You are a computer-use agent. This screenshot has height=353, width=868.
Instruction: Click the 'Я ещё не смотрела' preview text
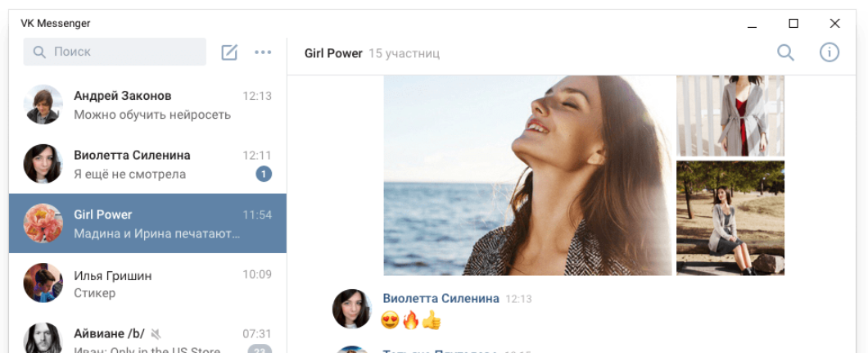click(129, 174)
